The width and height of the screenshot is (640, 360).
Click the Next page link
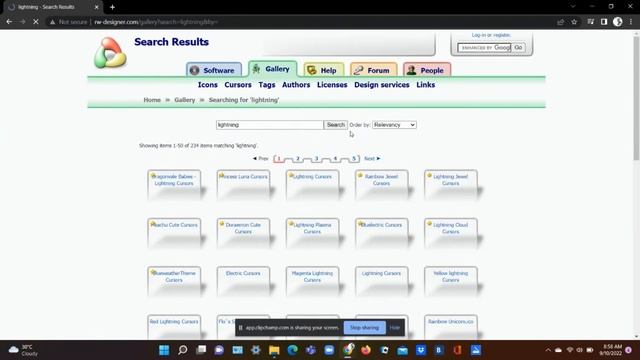pyautogui.click(x=372, y=158)
